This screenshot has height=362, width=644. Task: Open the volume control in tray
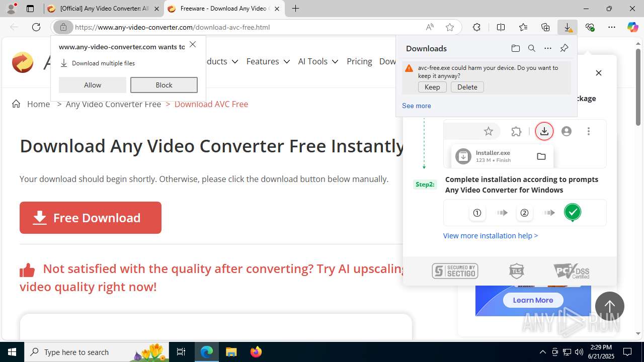[x=579, y=352]
